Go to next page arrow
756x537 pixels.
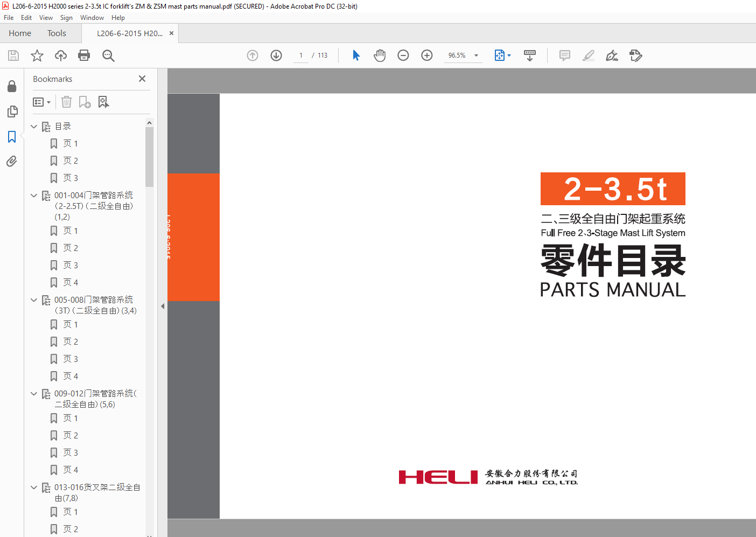coord(276,55)
